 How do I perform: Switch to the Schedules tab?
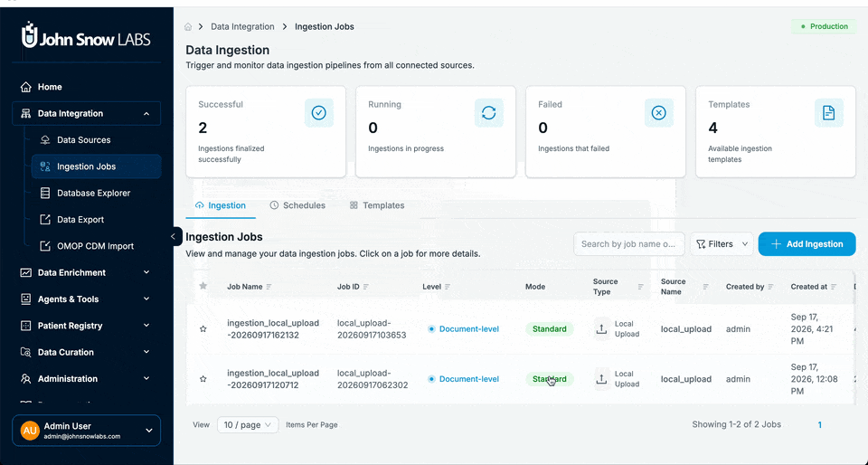pos(297,205)
